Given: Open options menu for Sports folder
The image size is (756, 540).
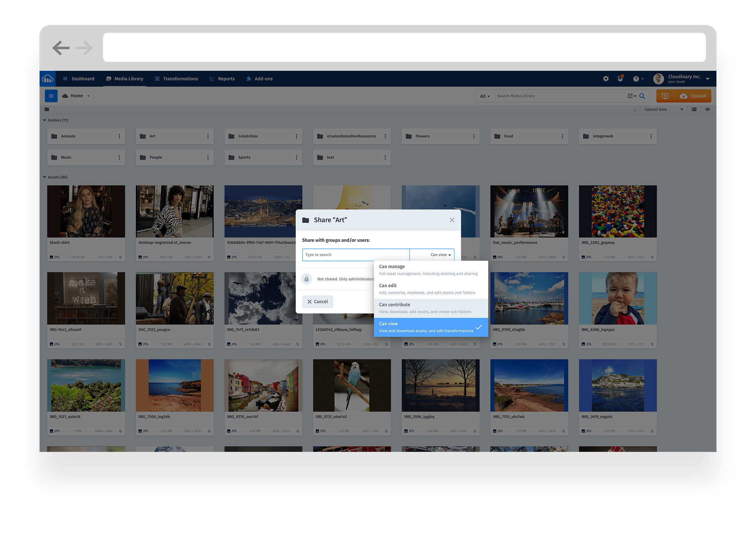Looking at the screenshot, I should (296, 157).
